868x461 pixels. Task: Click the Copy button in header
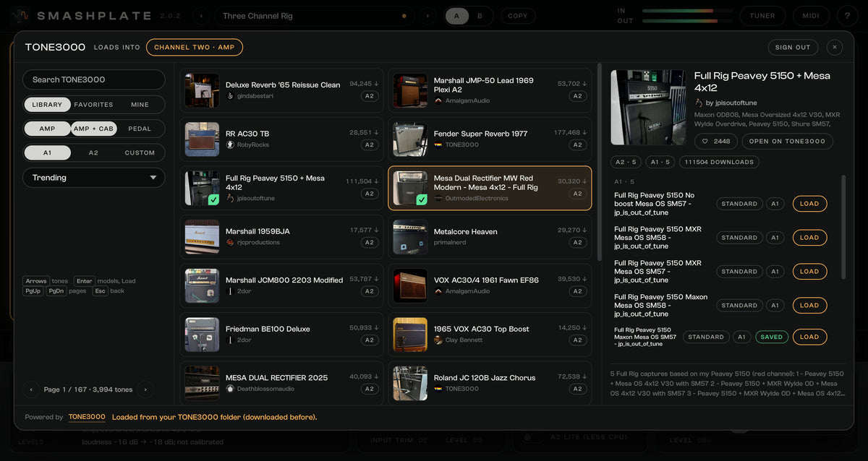click(518, 16)
